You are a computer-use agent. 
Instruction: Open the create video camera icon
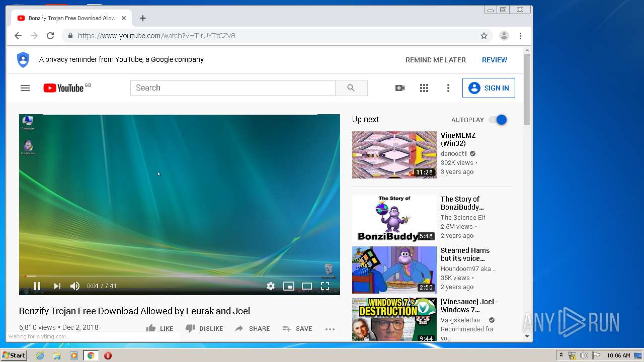400,88
